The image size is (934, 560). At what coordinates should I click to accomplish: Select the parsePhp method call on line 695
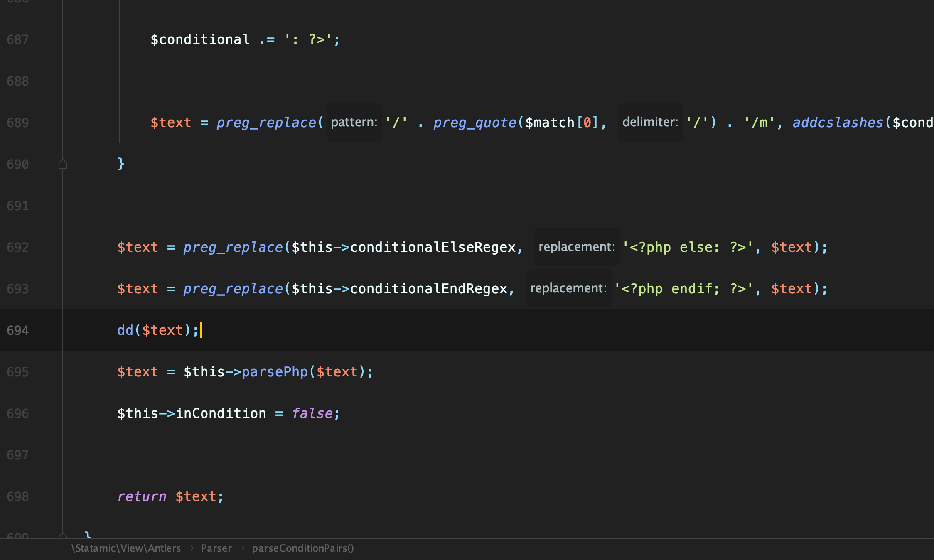275,371
